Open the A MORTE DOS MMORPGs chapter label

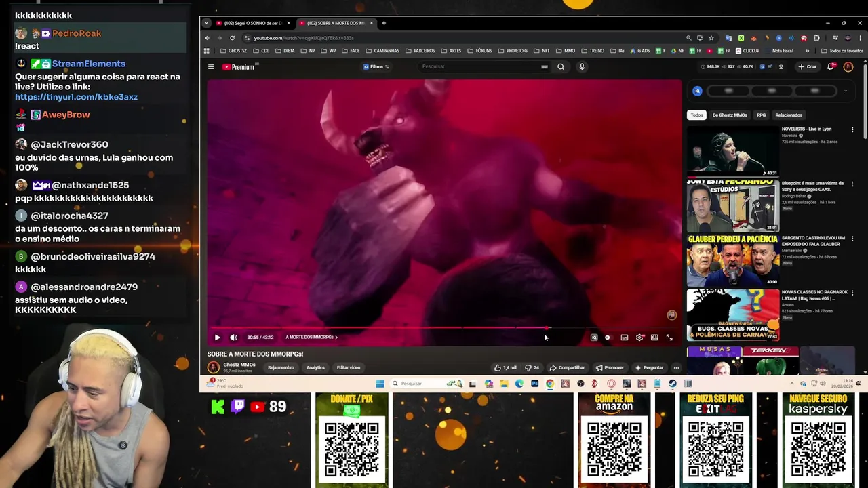(311, 338)
